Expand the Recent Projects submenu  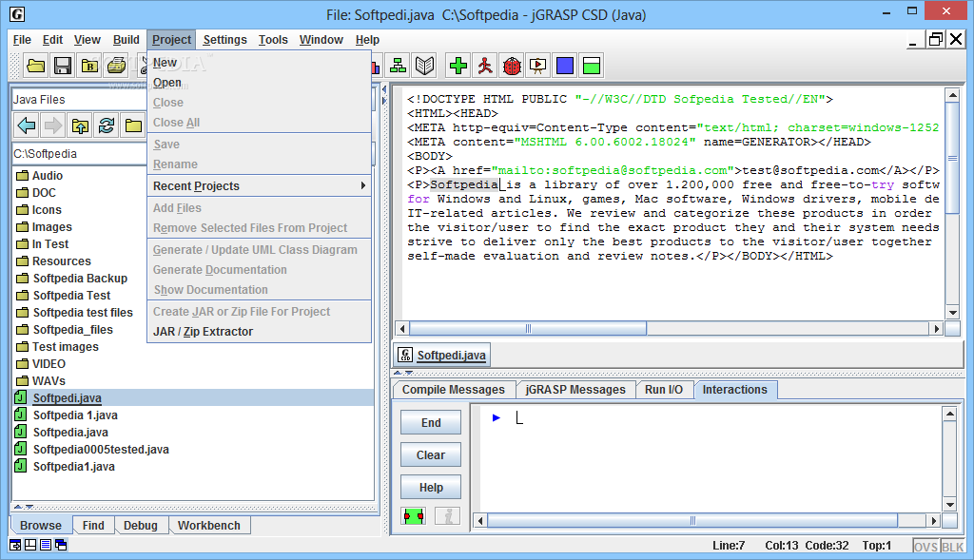pos(259,186)
